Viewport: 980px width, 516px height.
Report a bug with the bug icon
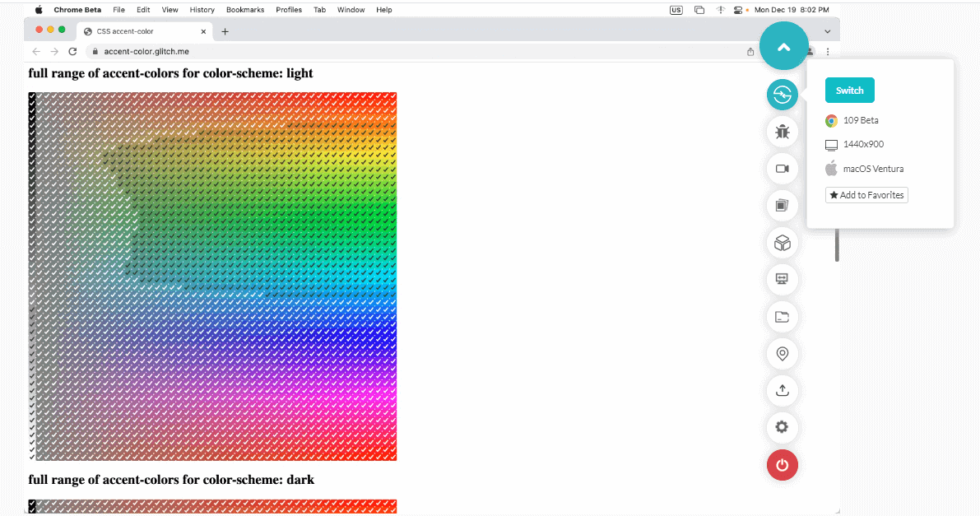[x=782, y=132]
